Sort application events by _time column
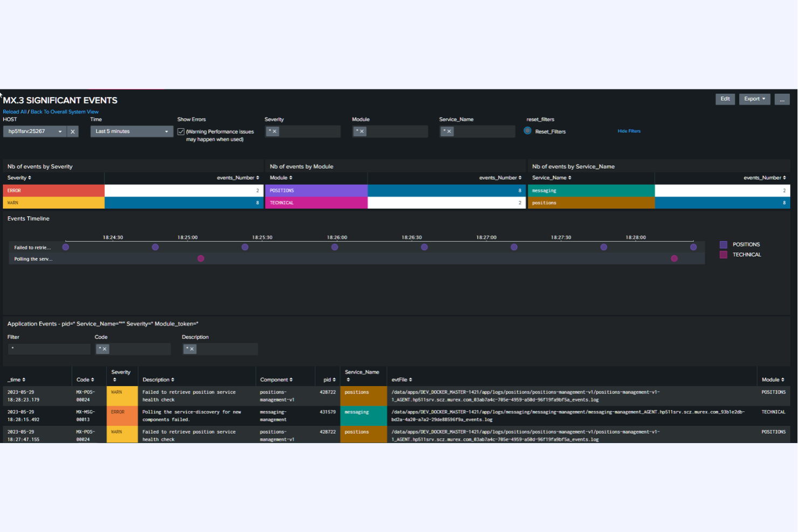Screen dimensions: 798x532 pyautogui.click(x=16, y=380)
